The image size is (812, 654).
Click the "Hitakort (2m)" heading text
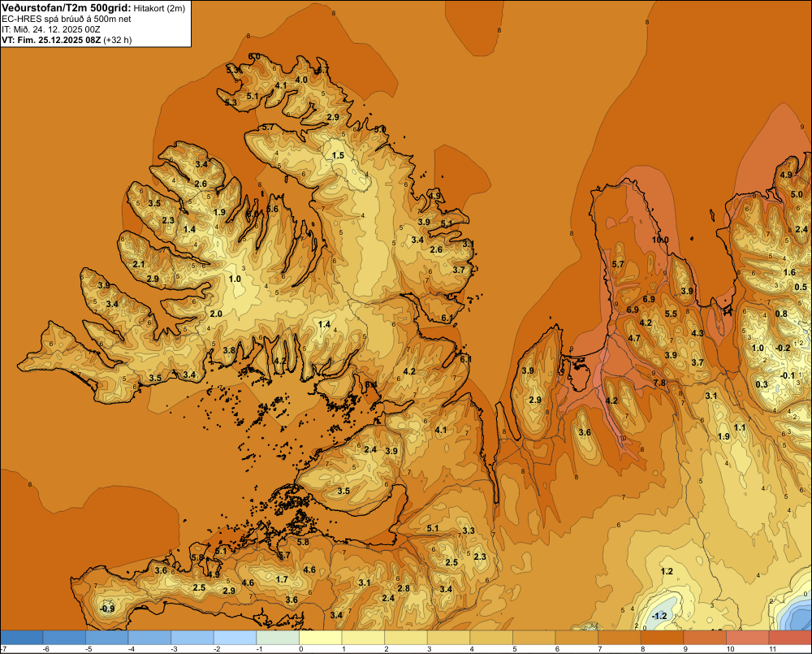tap(159, 8)
